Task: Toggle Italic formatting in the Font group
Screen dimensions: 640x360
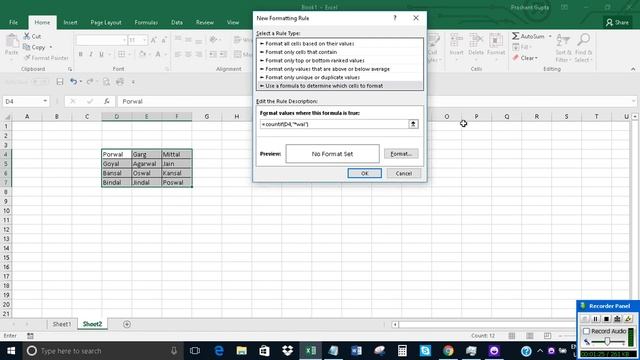Action: coord(91,54)
